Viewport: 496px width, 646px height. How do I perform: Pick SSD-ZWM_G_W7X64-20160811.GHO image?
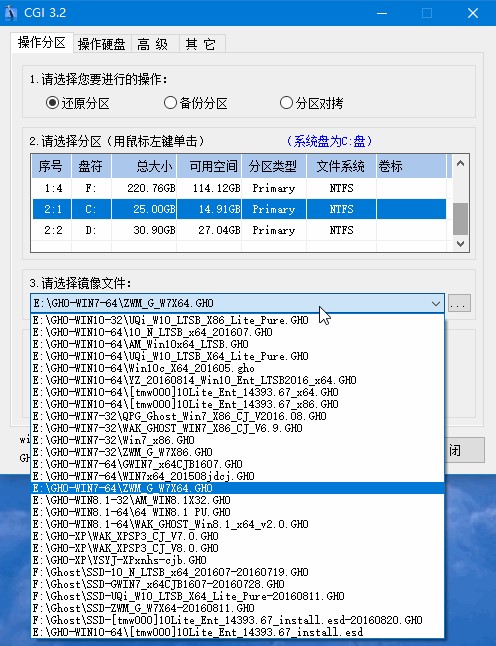click(238, 608)
